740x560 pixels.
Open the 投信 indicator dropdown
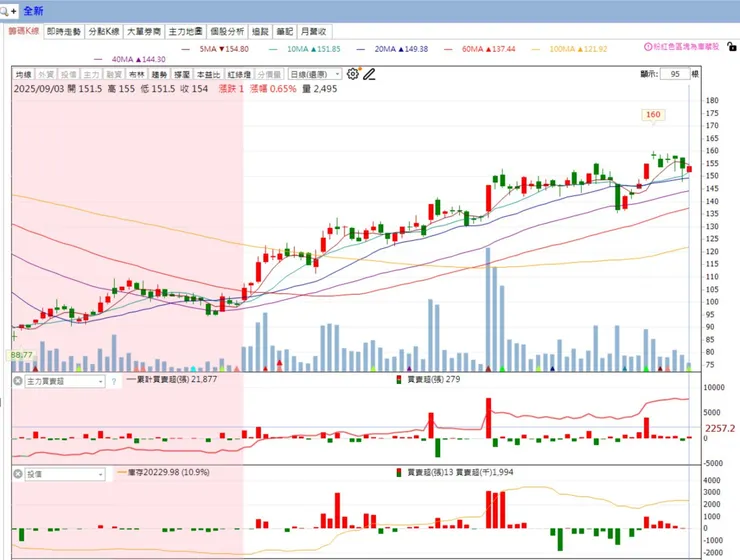tap(65, 474)
